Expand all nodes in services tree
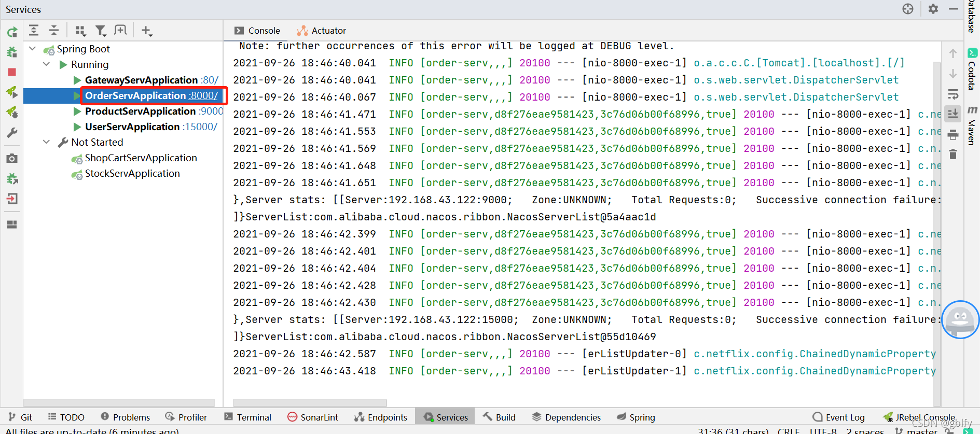Image resolution: width=980 pixels, height=434 pixels. tap(34, 30)
